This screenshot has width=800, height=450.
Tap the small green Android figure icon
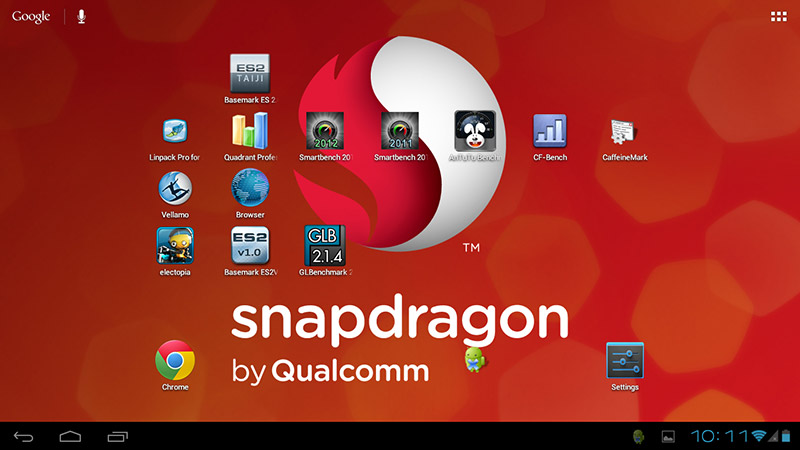coord(475,360)
